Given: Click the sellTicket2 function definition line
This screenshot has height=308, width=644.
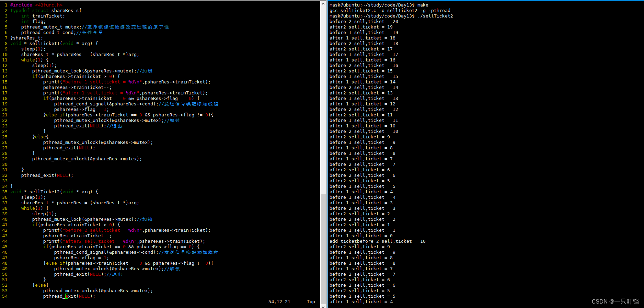Looking at the screenshot, I should pos(54,192).
